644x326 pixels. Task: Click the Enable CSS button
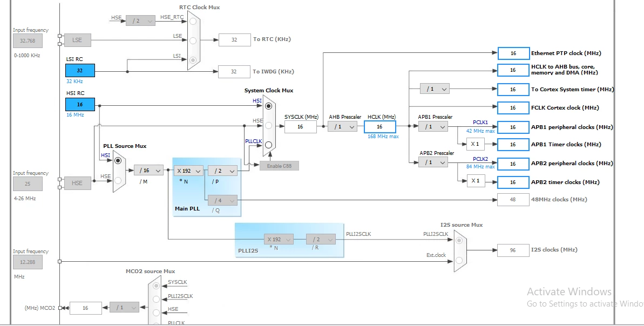point(279,166)
